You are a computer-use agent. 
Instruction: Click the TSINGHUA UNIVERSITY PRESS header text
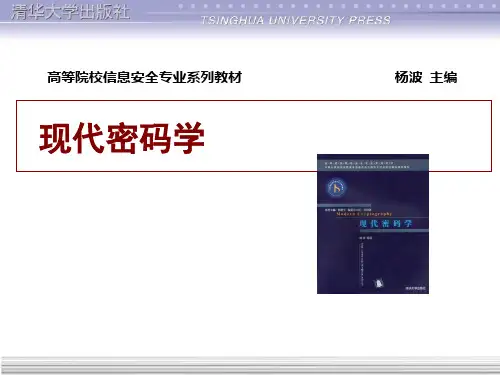[296, 20]
